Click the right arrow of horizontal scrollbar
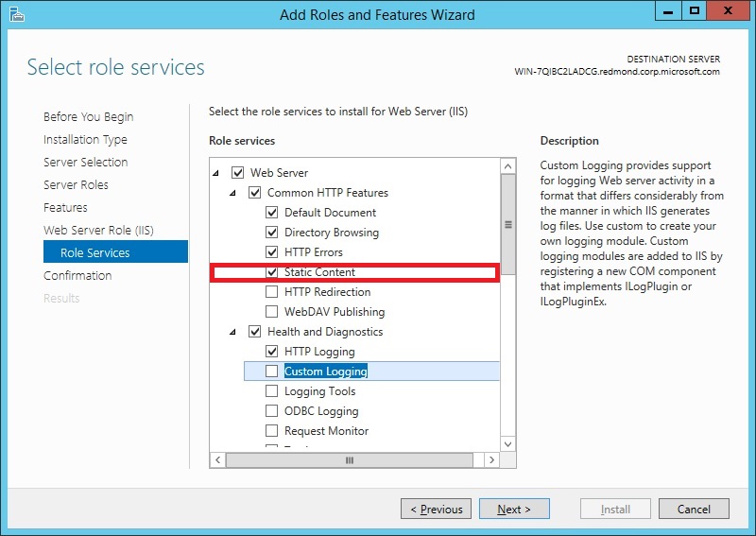This screenshot has width=756, height=536. [491, 459]
